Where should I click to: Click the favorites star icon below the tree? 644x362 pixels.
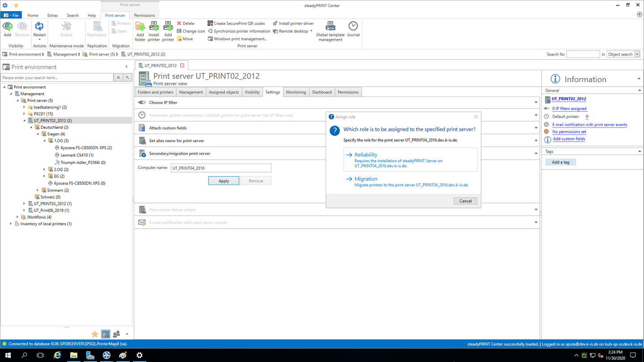pyautogui.click(x=95, y=334)
